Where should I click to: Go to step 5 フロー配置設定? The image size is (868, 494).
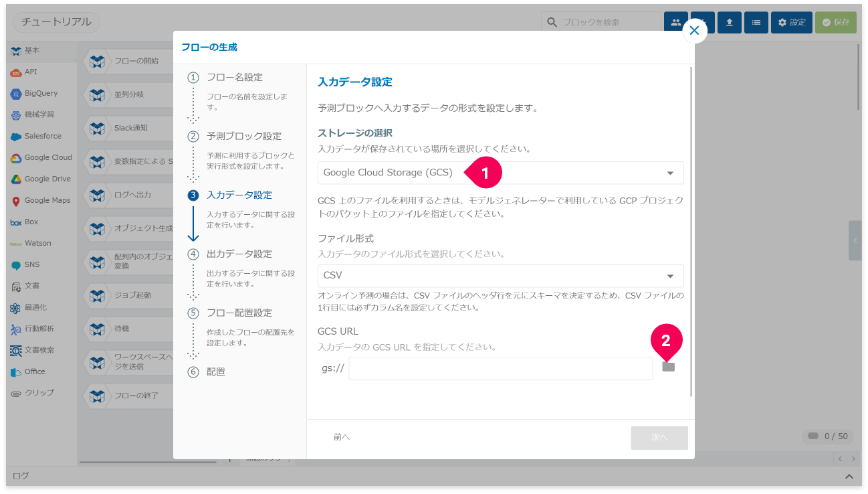[x=239, y=313]
